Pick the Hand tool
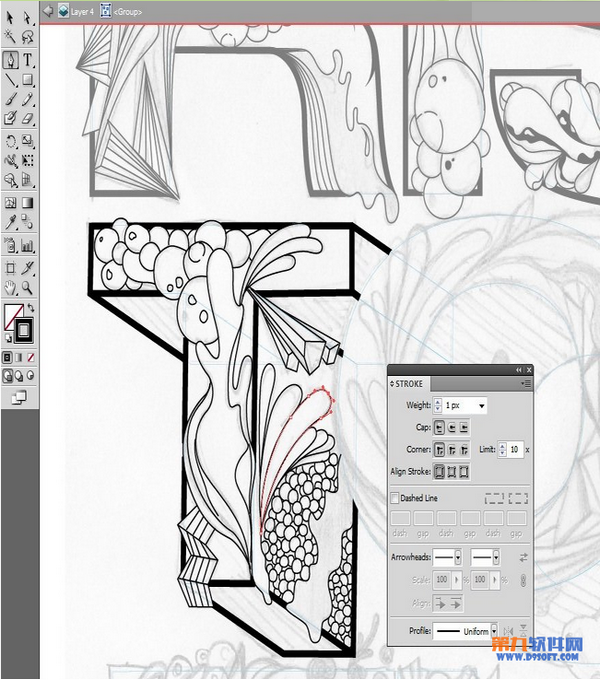This screenshot has width=600, height=680. pyautogui.click(x=10, y=288)
